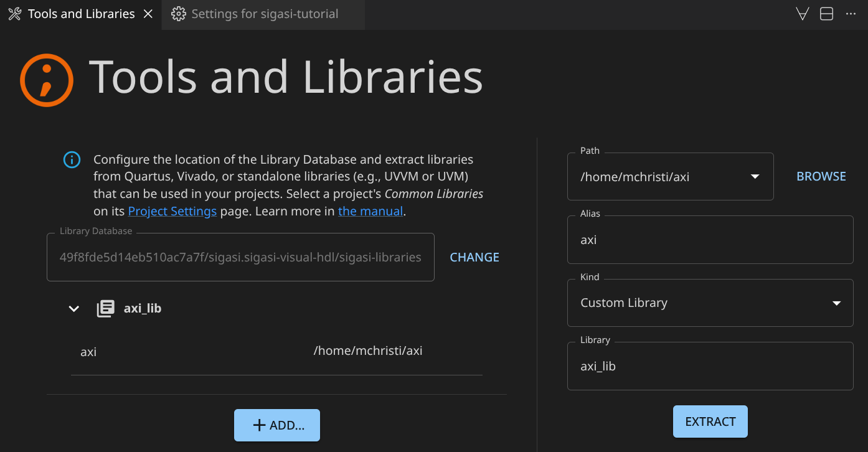Open the More Actions ellipsis menu
This screenshot has height=452, width=868.
tap(851, 14)
